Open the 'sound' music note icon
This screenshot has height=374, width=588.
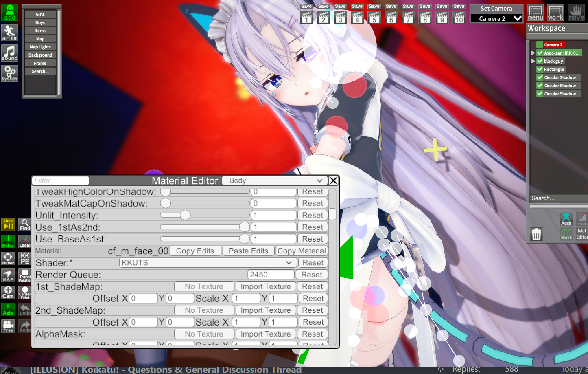click(x=10, y=53)
